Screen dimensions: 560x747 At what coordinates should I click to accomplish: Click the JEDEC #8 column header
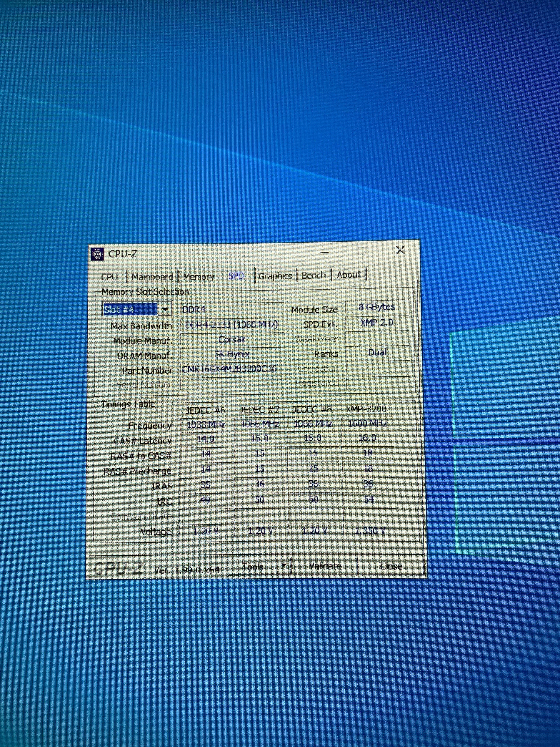click(x=312, y=409)
